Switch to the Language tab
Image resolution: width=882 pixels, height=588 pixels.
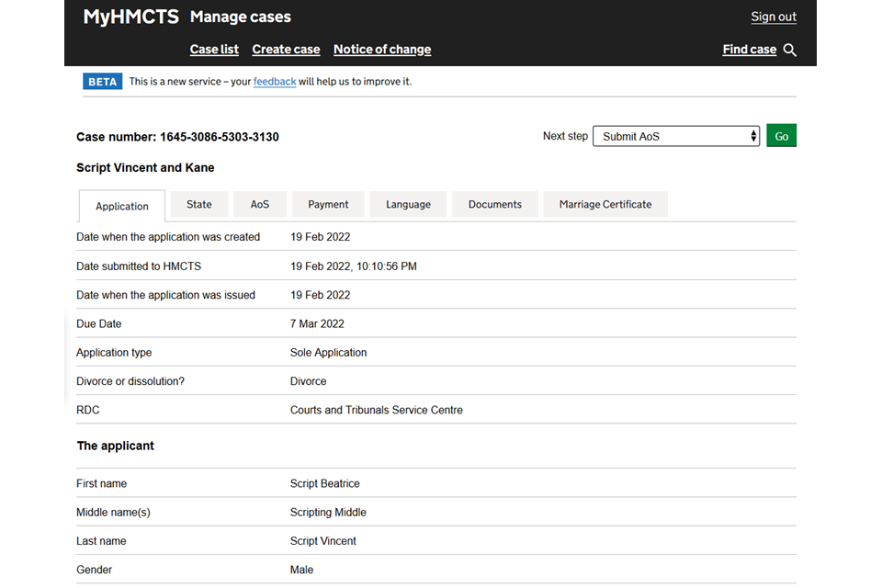[x=408, y=204]
